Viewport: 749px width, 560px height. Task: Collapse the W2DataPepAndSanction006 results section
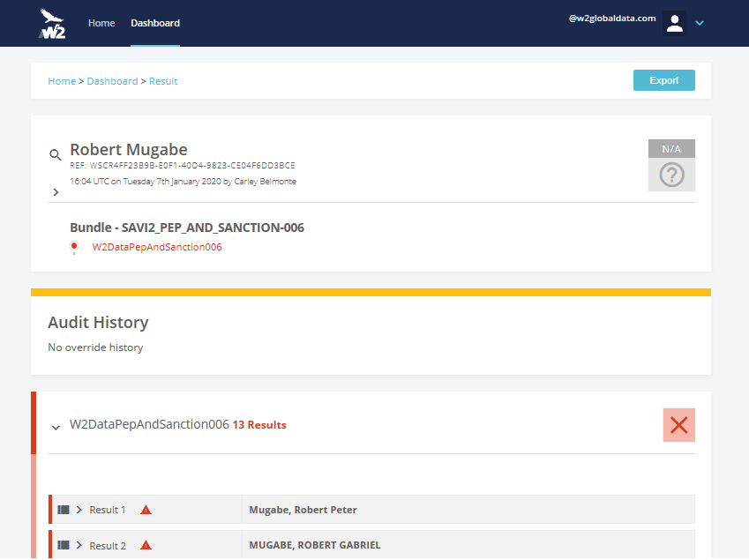point(56,428)
